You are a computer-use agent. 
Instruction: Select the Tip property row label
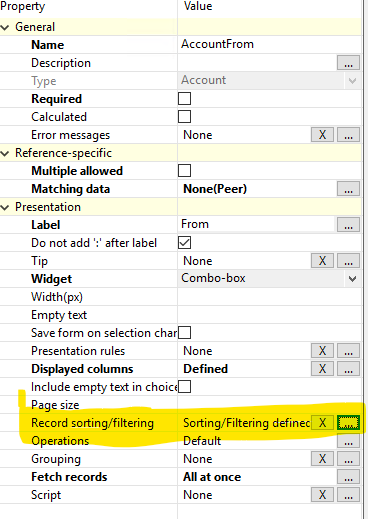[x=39, y=261]
